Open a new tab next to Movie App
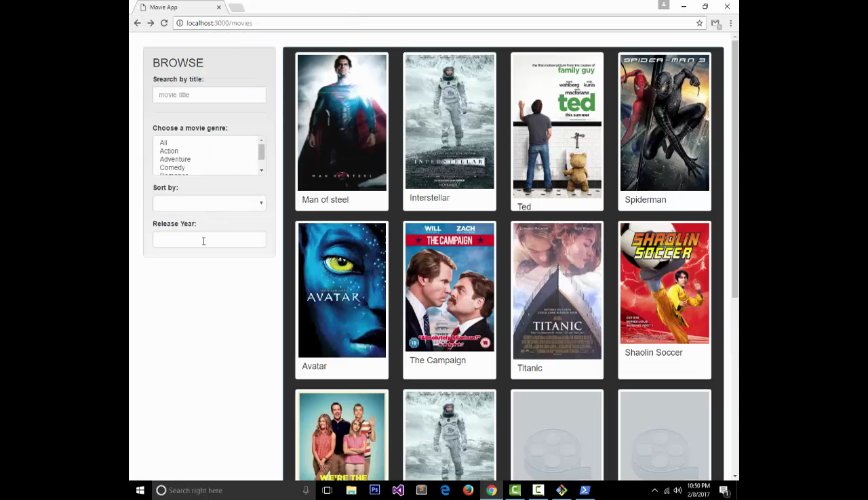868x500 pixels. coord(236,7)
